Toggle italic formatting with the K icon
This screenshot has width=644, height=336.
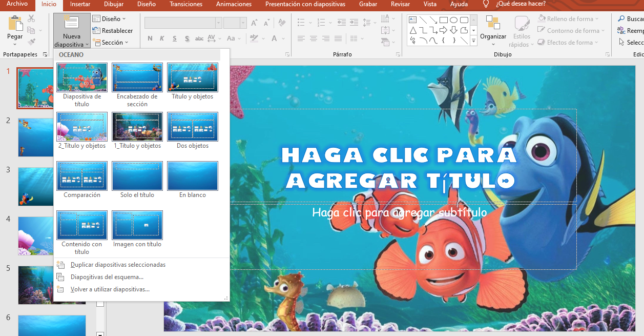coord(161,38)
